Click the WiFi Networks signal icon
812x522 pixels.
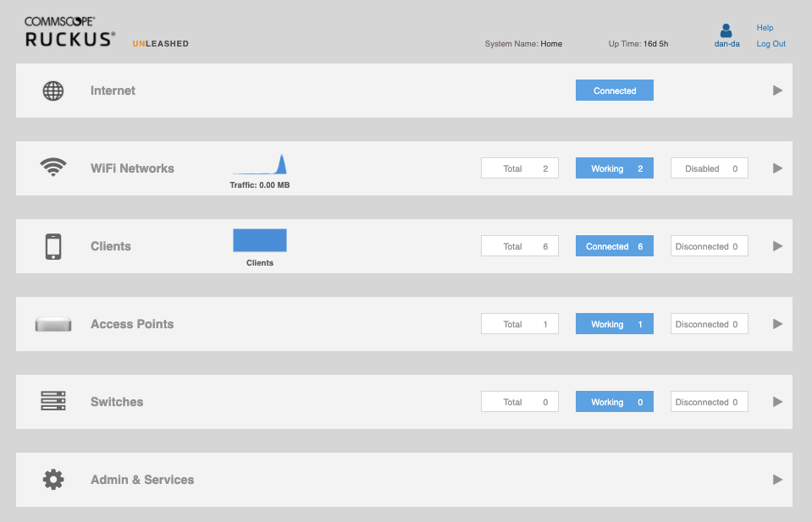coord(53,168)
